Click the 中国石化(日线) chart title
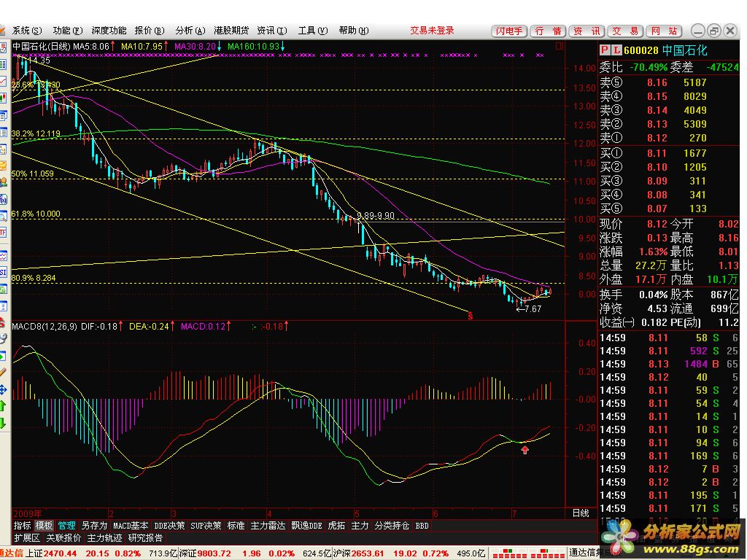Screen dimensions: 747x560 pyautogui.click(x=42, y=46)
